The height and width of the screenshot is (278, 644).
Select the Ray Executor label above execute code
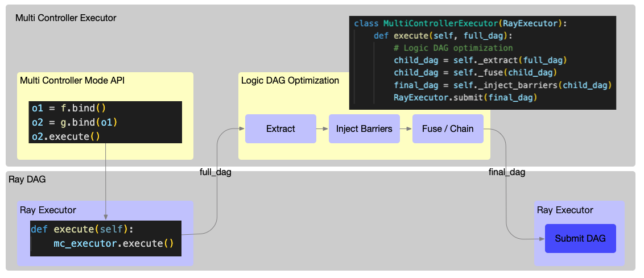(x=48, y=210)
